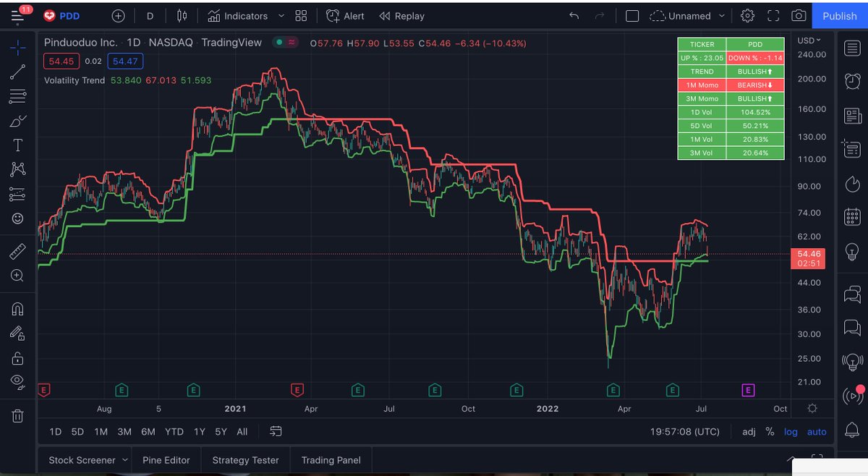
Task: Select the 6M date range
Action: [148, 432]
